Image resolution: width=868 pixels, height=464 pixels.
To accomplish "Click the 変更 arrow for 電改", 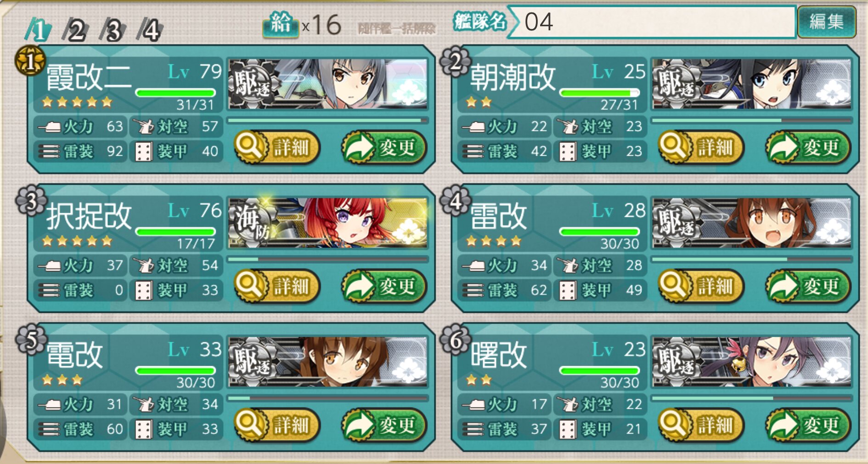I will click(x=384, y=425).
